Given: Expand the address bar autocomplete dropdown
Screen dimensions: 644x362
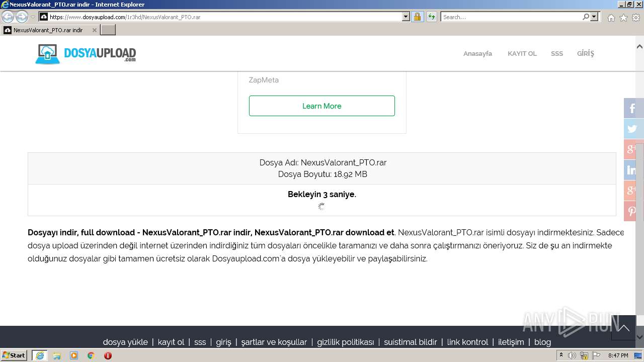Looking at the screenshot, I should [406, 17].
